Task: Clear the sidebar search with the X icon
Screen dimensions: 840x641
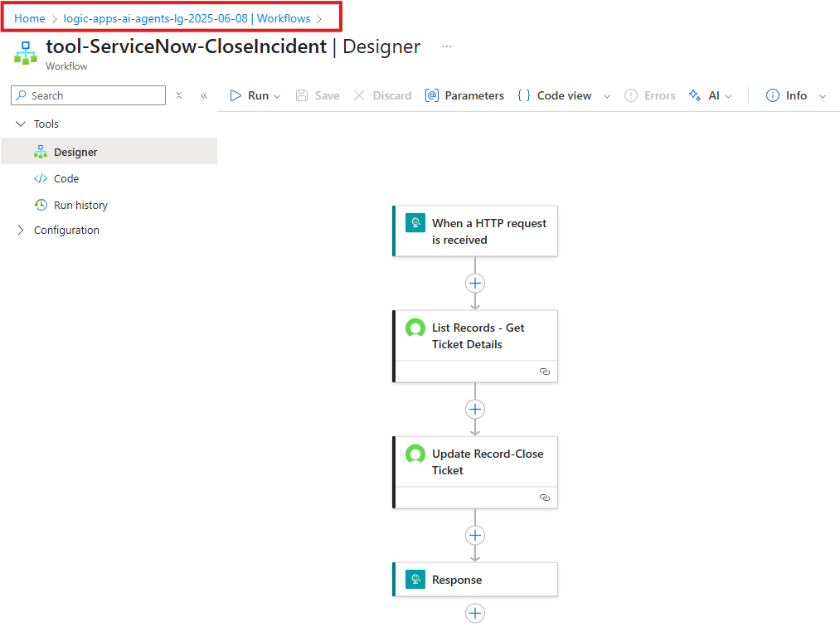Action: point(179,95)
